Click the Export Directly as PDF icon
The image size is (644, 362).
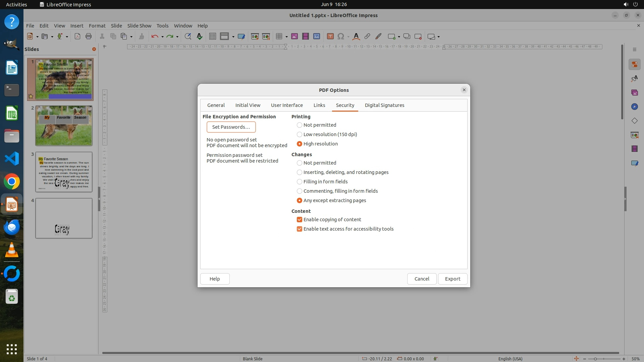[x=77, y=37]
